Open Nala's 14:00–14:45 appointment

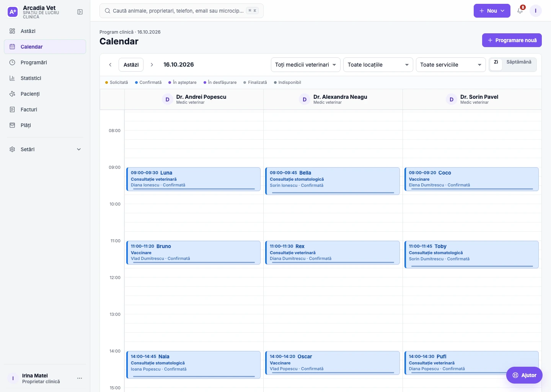click(194, 365)
